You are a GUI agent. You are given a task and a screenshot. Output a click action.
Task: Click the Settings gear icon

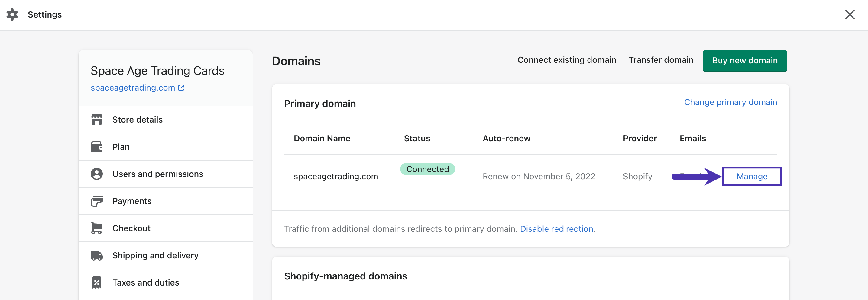click(x=12, y=14)
